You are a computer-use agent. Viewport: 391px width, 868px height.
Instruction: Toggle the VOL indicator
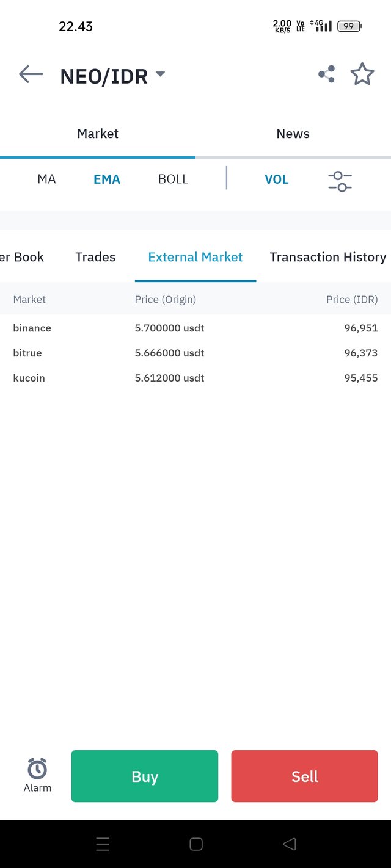pos(276,179)
